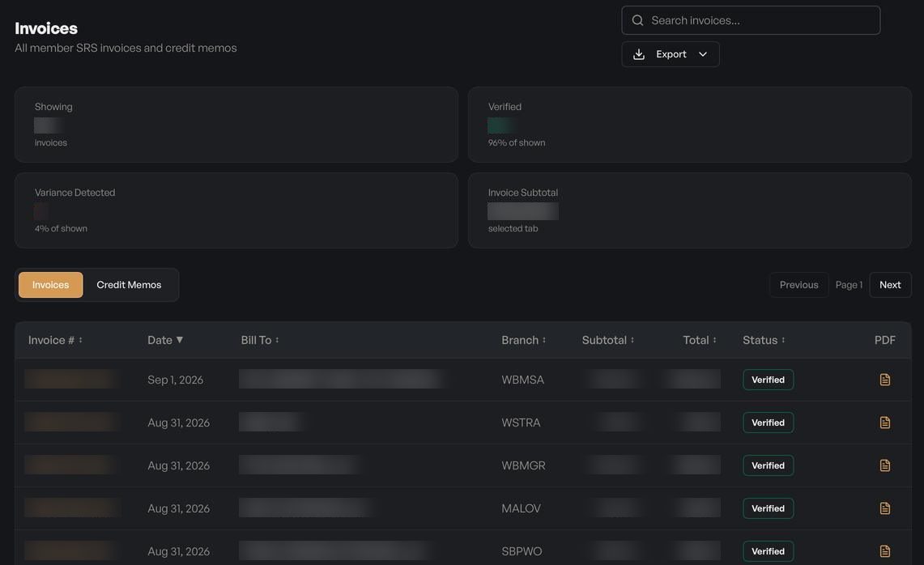Open PDF icon in the WSTRA row
924x565 pixels.
(x=884, y=423)
